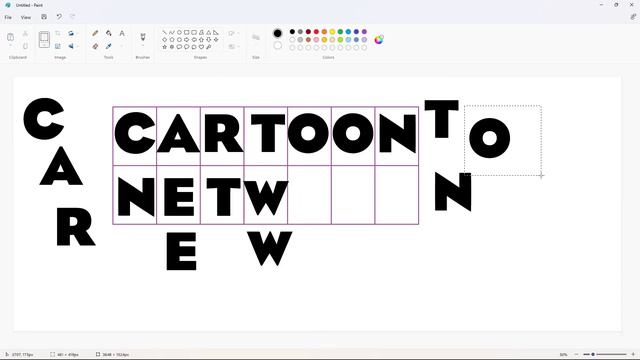Choose the red color swatch
Viewport: 640px width, 360px height.
click(x=316, y=31)
